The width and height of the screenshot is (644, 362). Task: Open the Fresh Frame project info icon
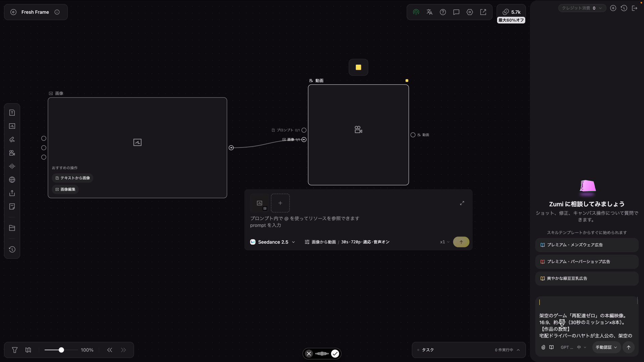pyautogui.click(x=57, y=12)
